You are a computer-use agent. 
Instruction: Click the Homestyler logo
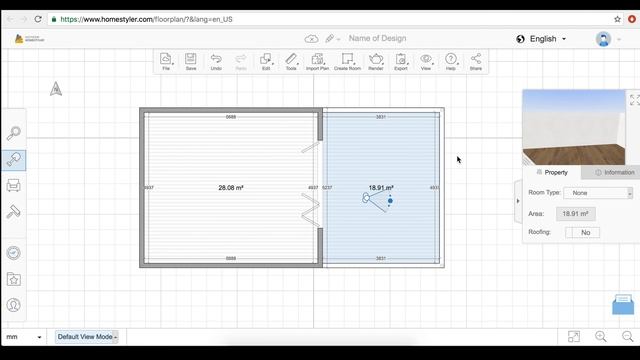click(29, 39)
